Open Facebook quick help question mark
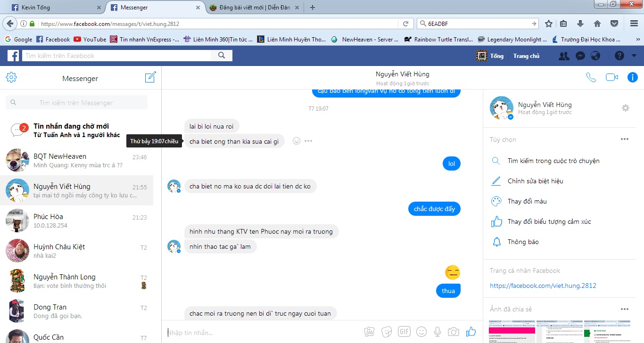 click(x=619, y=56)
